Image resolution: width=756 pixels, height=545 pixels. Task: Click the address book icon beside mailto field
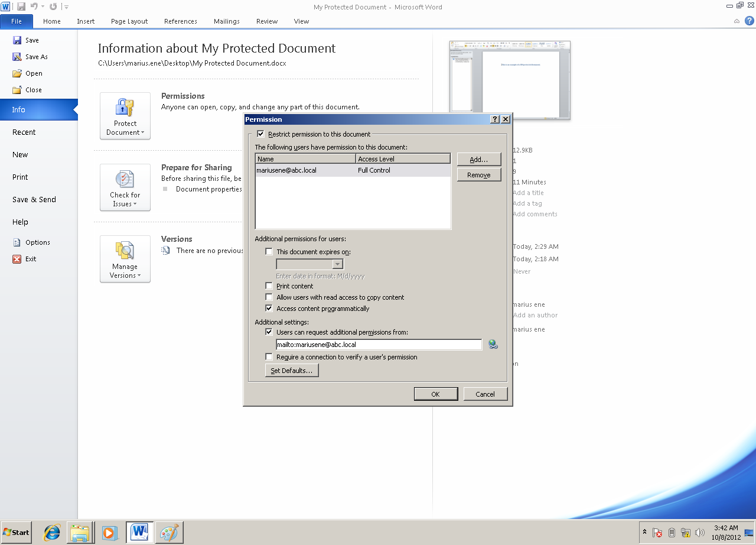click(x=493, y=344)
